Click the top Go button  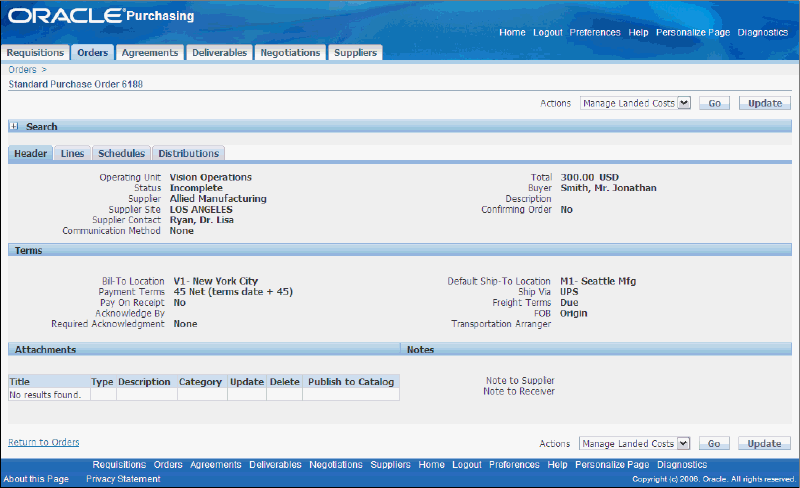pyautogui.click(x=714, y=103)
